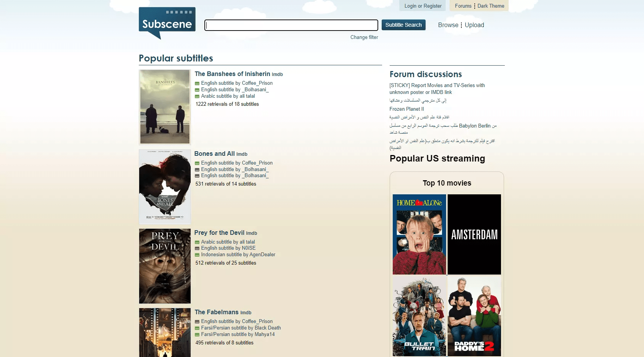
Task: Open Frozen Planet II forum thread
Action: coord(406,109)
